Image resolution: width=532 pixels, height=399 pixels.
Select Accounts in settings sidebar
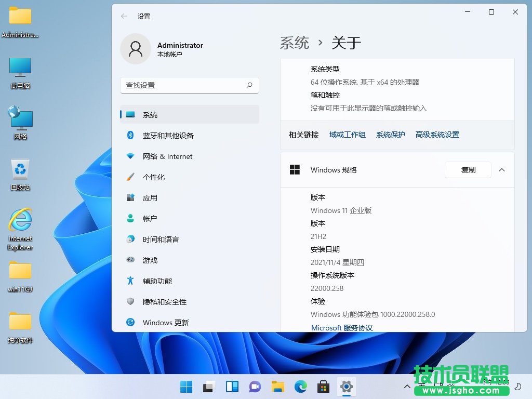150,219
